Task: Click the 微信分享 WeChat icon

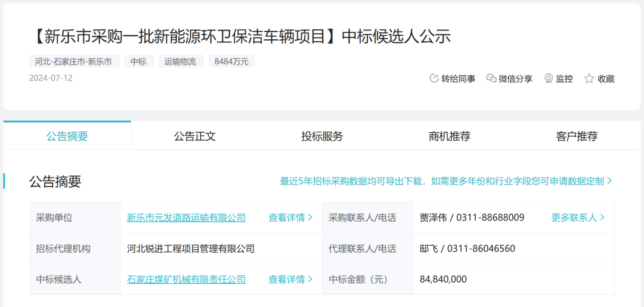Action: [x=491, y=79]
